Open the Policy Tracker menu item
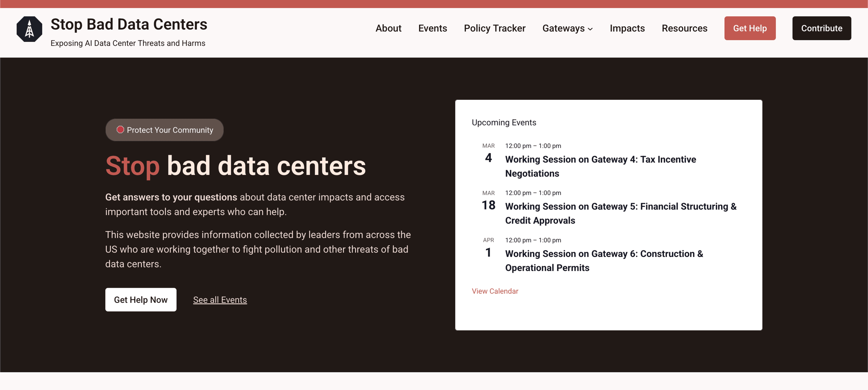Image resolution: width=868 pixels, height=390 pixels. click(494, 28)
